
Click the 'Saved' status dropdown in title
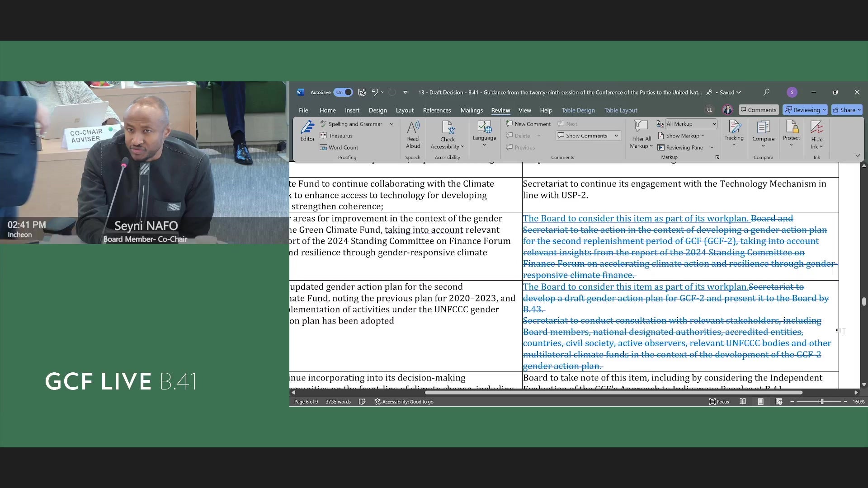pos(730,92)
